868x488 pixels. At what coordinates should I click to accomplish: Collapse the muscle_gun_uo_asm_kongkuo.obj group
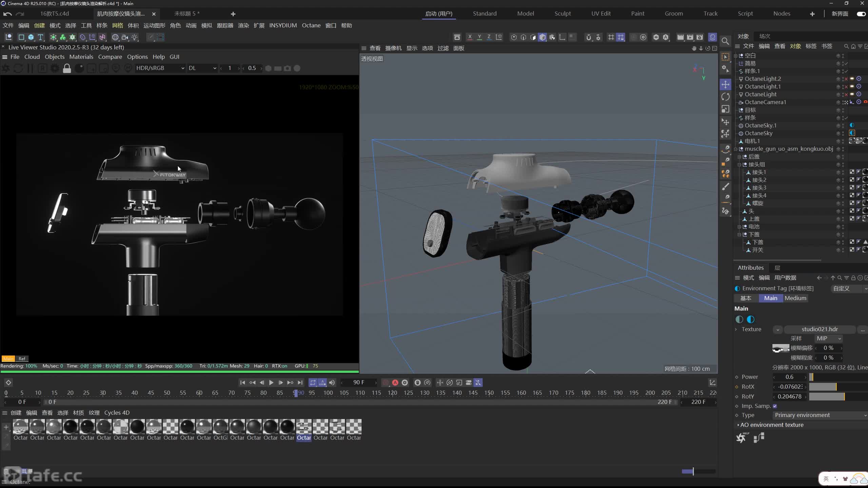(736, 149)
